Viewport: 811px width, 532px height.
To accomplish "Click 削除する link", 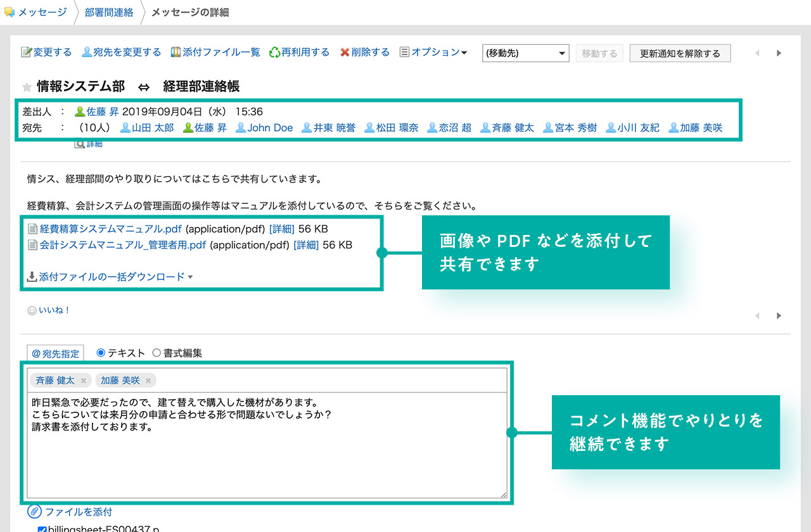I will (370, 53).
